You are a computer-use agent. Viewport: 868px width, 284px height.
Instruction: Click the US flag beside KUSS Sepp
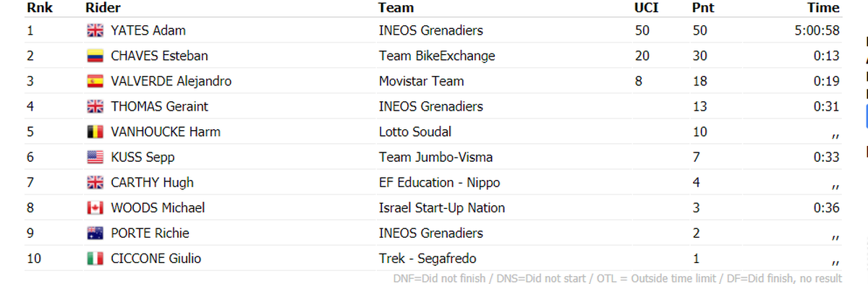tap(95, 157)
